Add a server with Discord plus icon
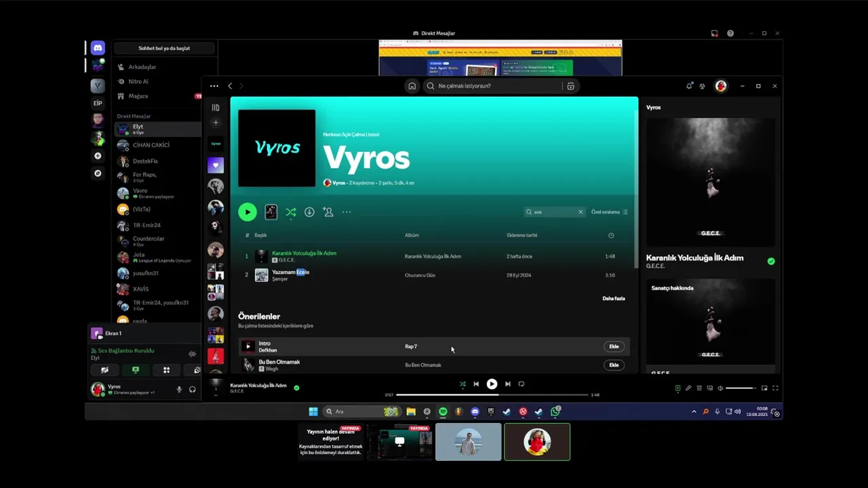 [98, 156]
